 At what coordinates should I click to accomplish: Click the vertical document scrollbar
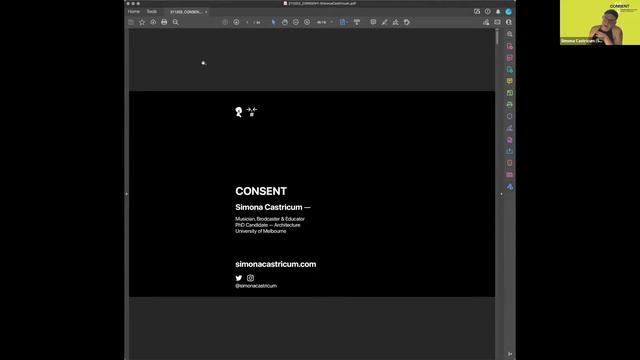(x=497, y=37)
